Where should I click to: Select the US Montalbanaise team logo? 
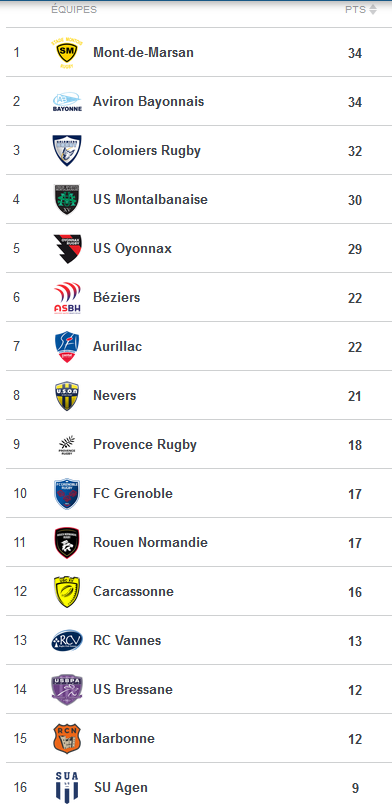67,200
